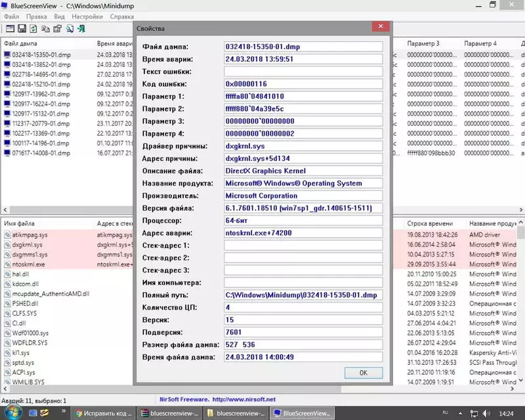Click into the Файл дампа field

click(x=303, y=47)
